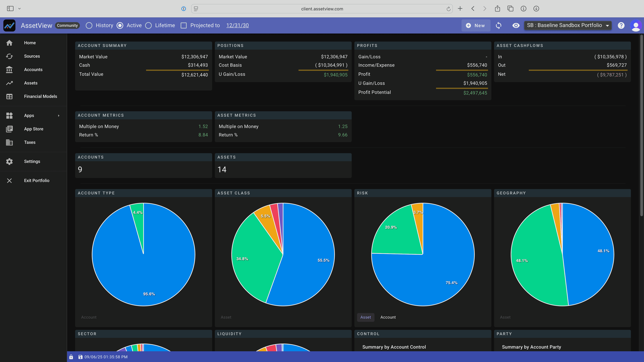644x362 pixels.
Task: Open the Taxes building icon
Action: point(9,142)
